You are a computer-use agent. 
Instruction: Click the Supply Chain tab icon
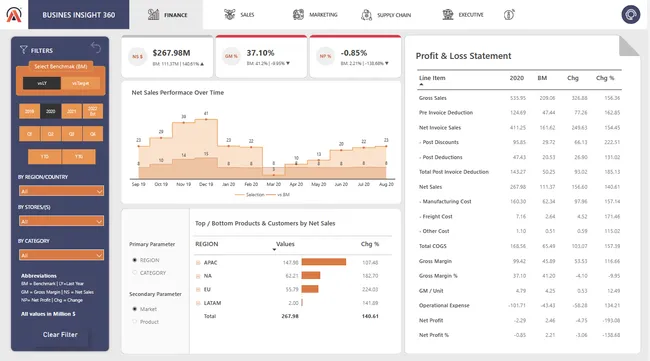[x=366, y=15]
